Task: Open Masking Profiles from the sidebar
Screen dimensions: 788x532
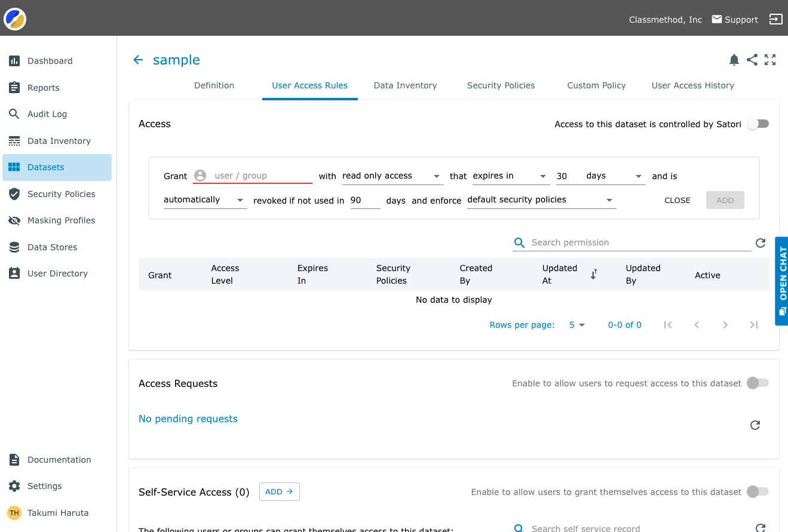Action: coord(62,220)
